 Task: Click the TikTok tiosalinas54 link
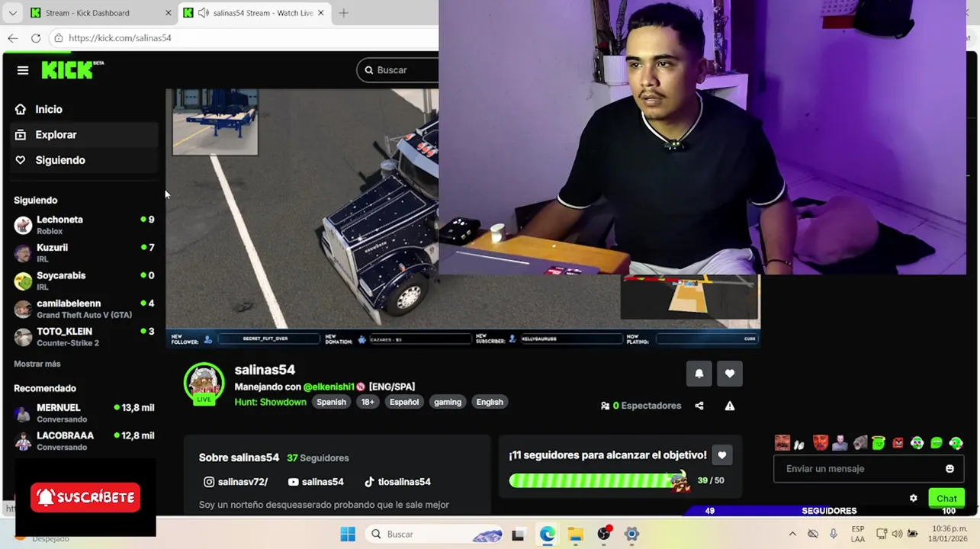click(x=397, y=482)
